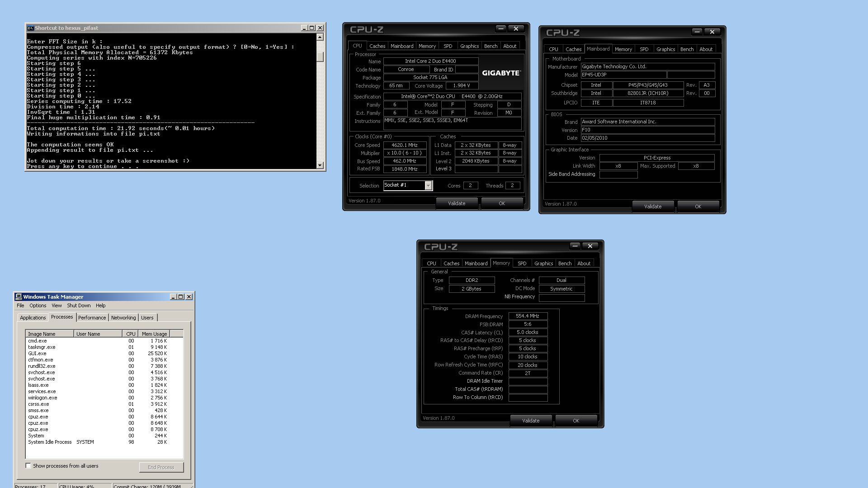
Task: Click the BIOS date 02/05/2010 field
Action: [x=647, y=138]
